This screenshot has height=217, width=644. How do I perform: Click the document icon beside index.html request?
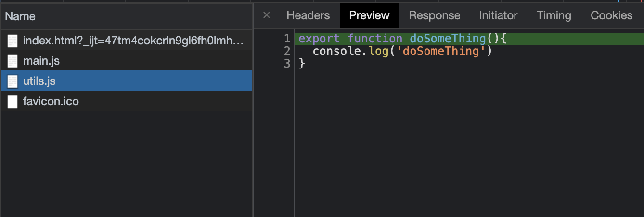[x=12, y=41]
